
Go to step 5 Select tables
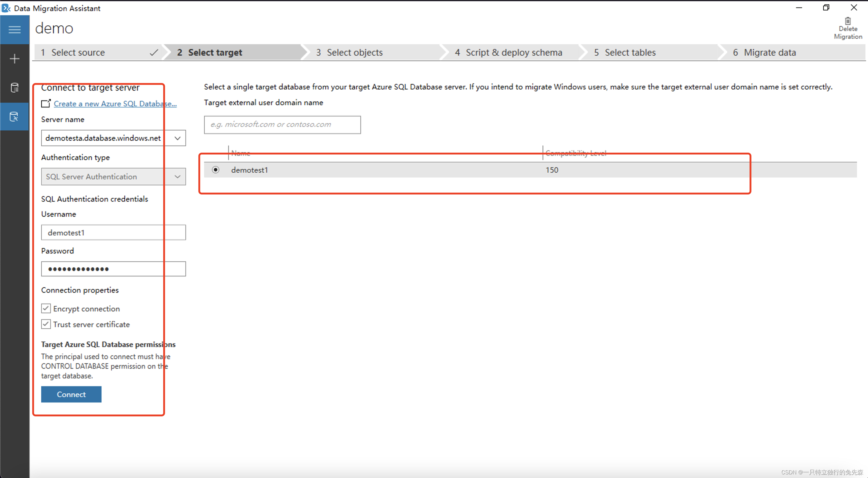click(x=651, y=52)
